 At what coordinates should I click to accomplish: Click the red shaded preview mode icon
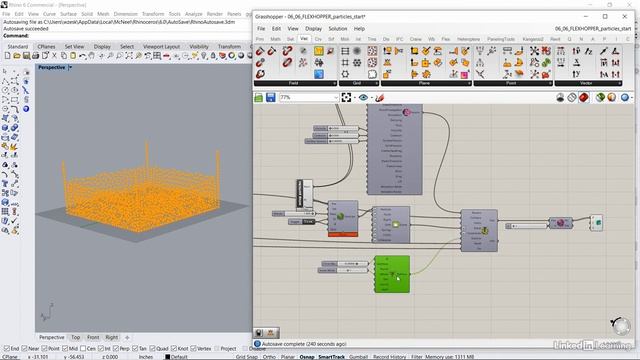tap(584, 98)
